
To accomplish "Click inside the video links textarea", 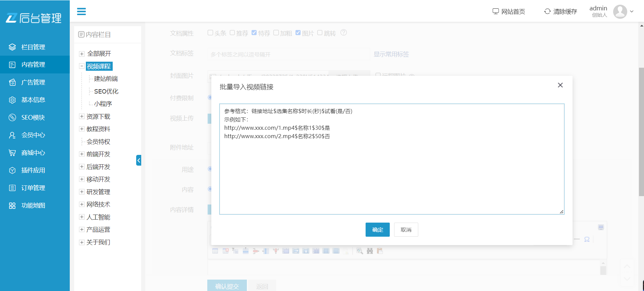I will [391, 174].
